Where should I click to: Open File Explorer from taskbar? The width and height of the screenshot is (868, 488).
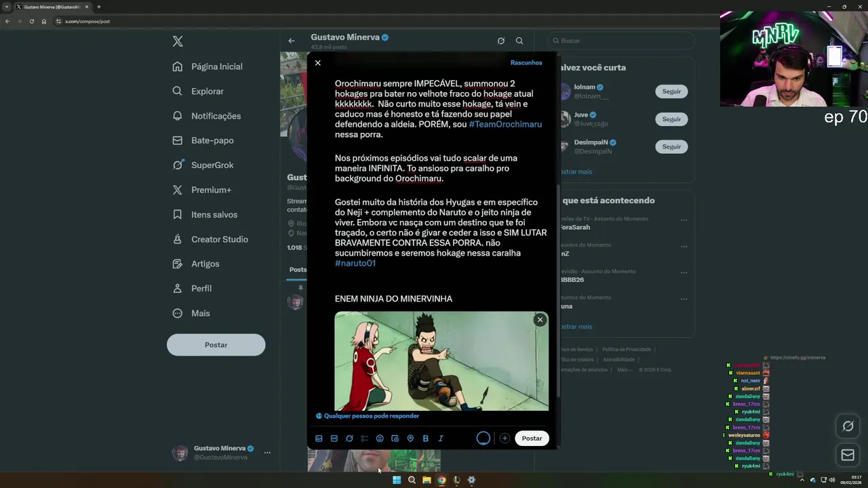tap(427, 480)
